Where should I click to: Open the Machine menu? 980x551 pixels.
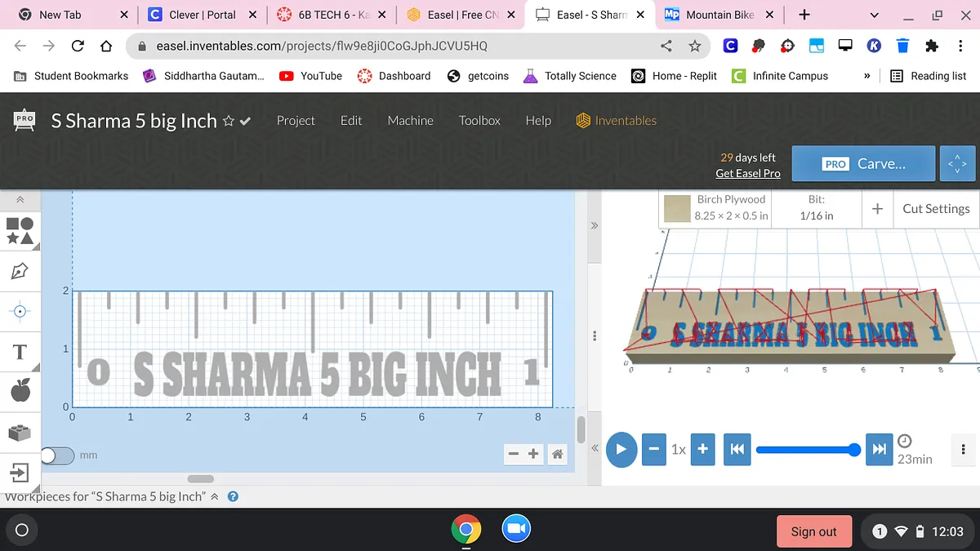(x=410, y=120)
